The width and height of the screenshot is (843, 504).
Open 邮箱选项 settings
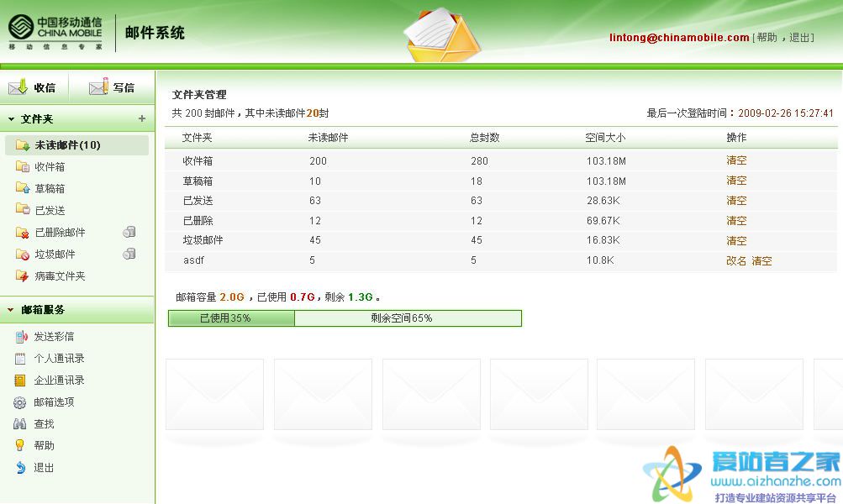coord(54,402)
